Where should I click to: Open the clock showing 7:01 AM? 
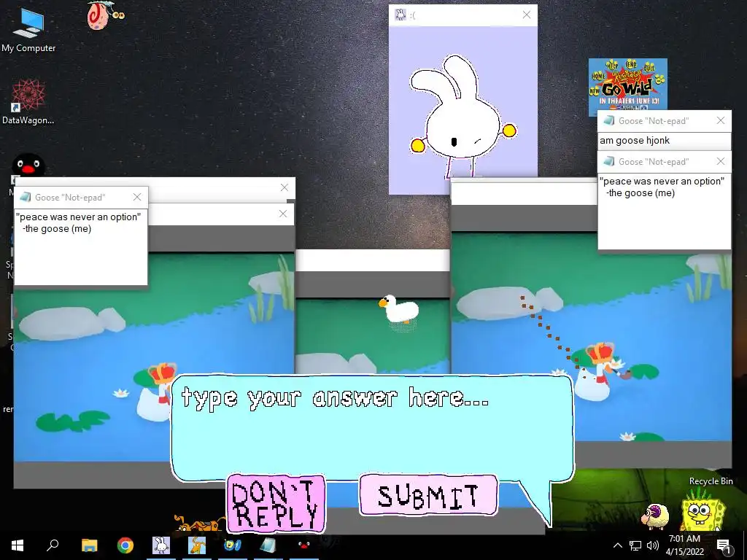pyautogui.click(x=684, y=545)
